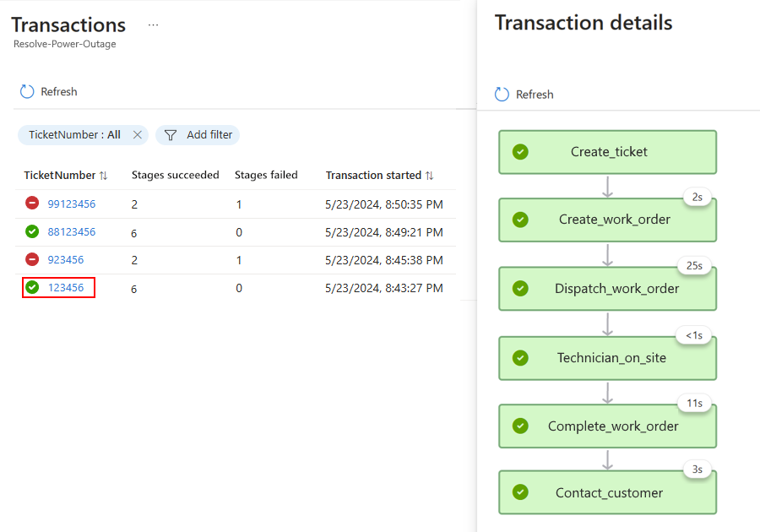
Task: Click the 25s duration badge
Action: tap(694, 266)
